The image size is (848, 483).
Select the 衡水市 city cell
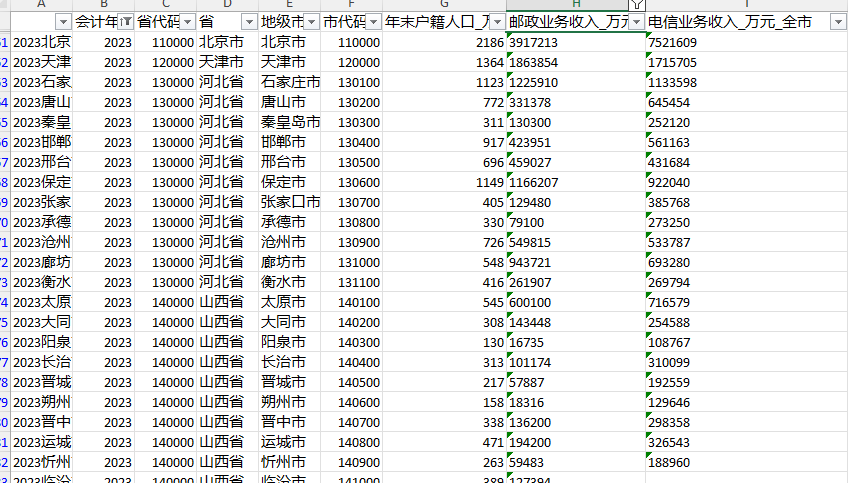click(x=289, y=282)
